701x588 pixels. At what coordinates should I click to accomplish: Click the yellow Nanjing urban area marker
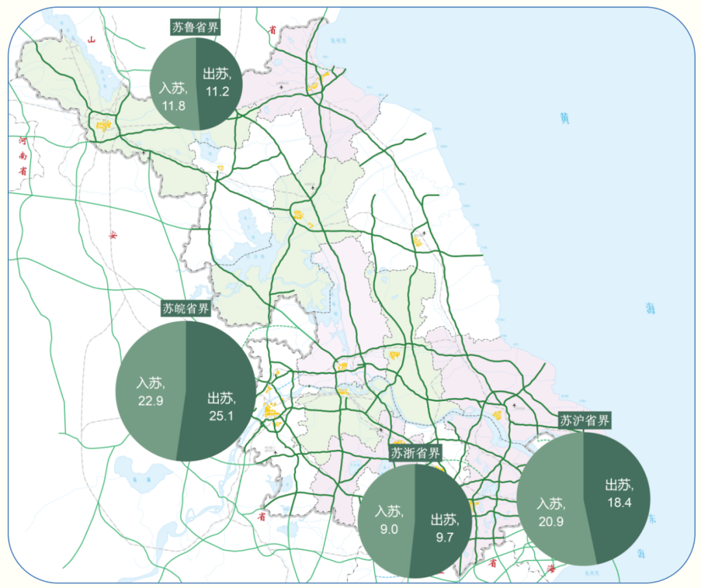271,410
